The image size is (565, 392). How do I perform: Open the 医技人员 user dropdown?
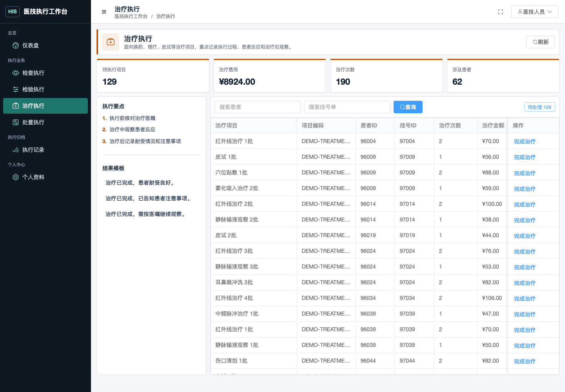[x=535, y=12]
